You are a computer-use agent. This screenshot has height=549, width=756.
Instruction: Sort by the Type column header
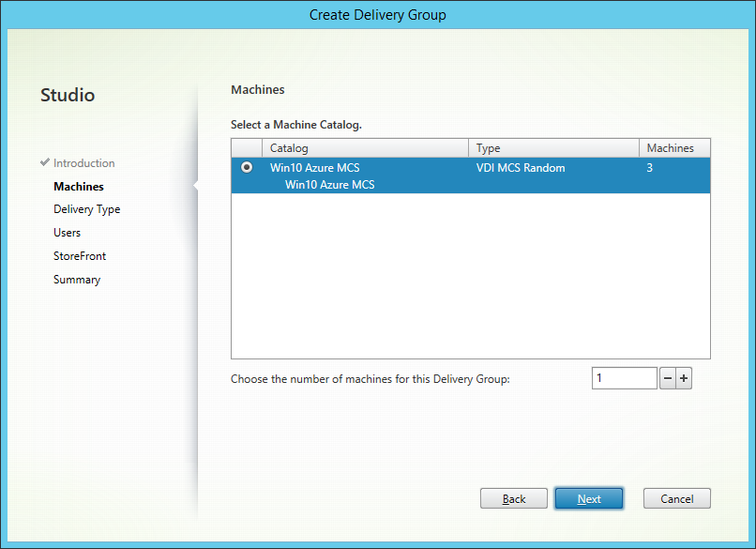point(553,148)
